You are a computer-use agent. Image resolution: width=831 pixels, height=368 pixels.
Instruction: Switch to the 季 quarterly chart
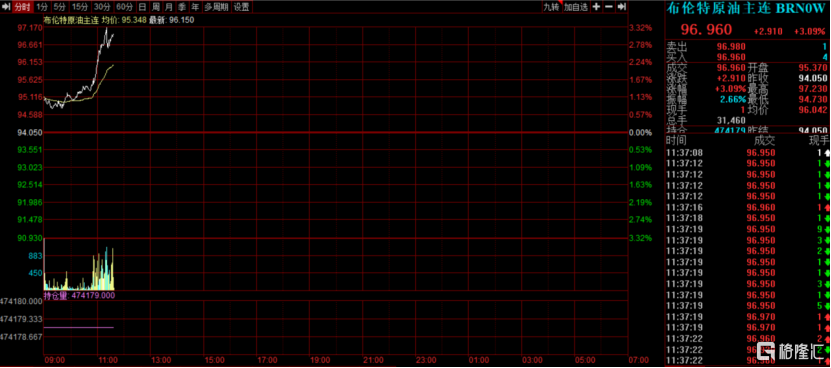[x=182, y=7]
